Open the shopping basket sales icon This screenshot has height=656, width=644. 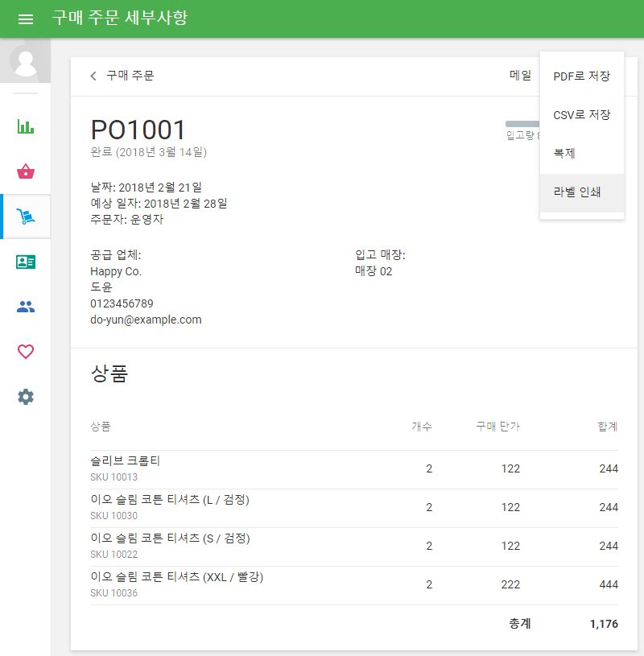[26, 171]
